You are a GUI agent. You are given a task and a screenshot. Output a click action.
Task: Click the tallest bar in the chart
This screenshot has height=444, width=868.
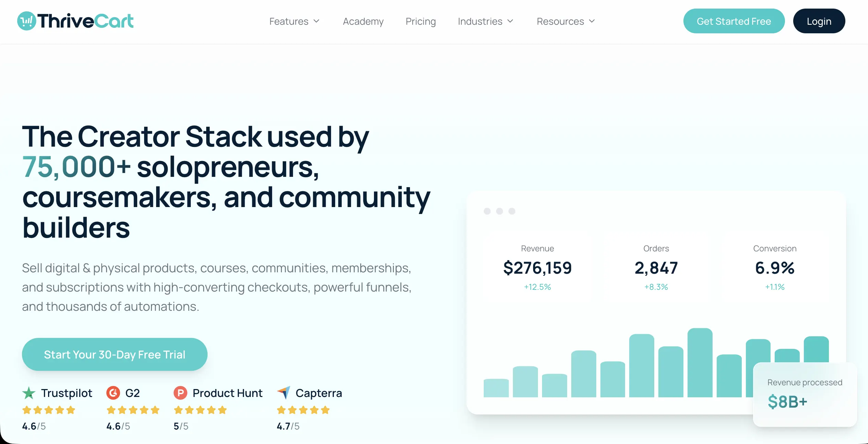point(700,363)
